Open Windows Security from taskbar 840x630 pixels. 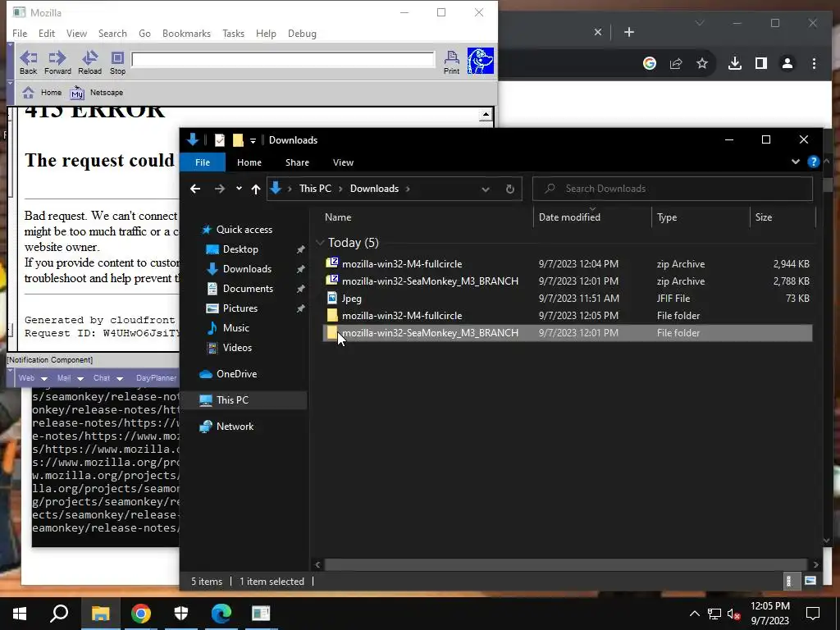click(x=181, y=614)
